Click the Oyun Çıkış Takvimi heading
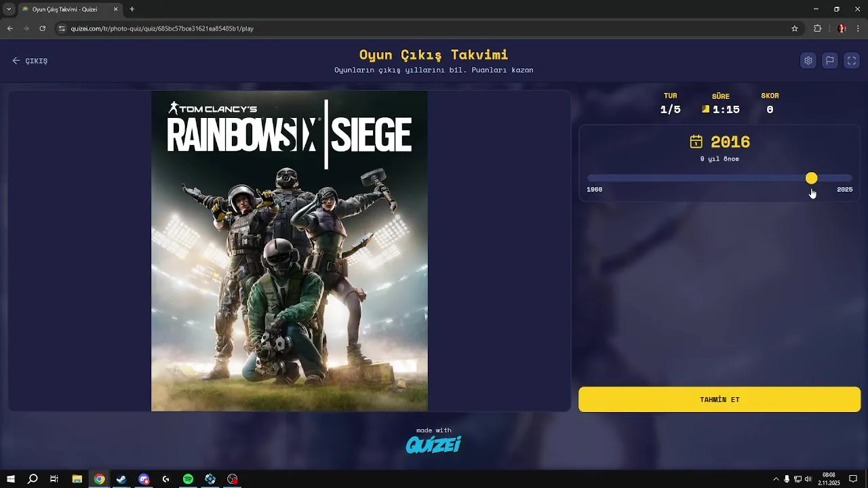Screen dimensions: 868x488 (433, 55)
